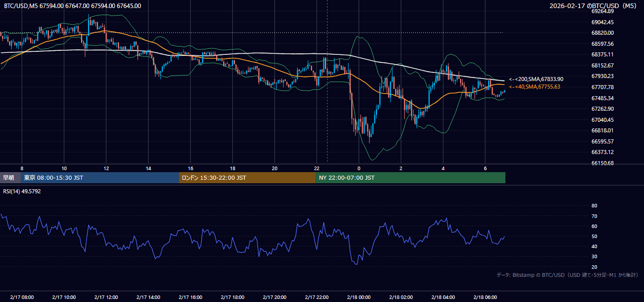Click hour label 0 under price chart
This screenshot has height=302, width=644.
[x=359, y=168]
